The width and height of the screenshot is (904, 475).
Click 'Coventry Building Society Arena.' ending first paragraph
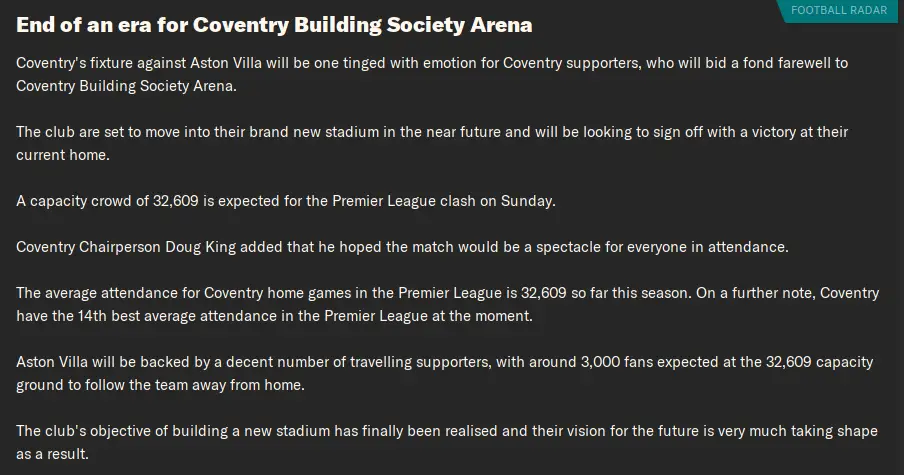[126, 86]
